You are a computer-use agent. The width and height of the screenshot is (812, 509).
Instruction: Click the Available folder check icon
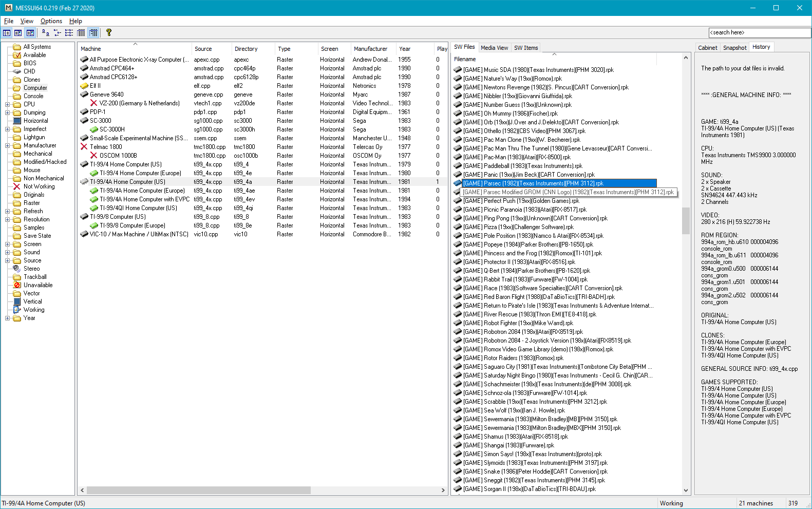point(17,55)
